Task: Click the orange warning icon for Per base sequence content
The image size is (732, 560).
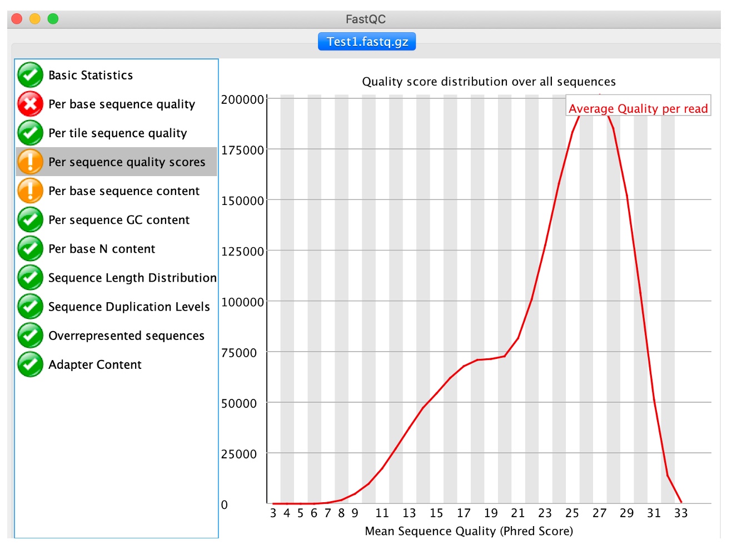Action: point(30,191)
